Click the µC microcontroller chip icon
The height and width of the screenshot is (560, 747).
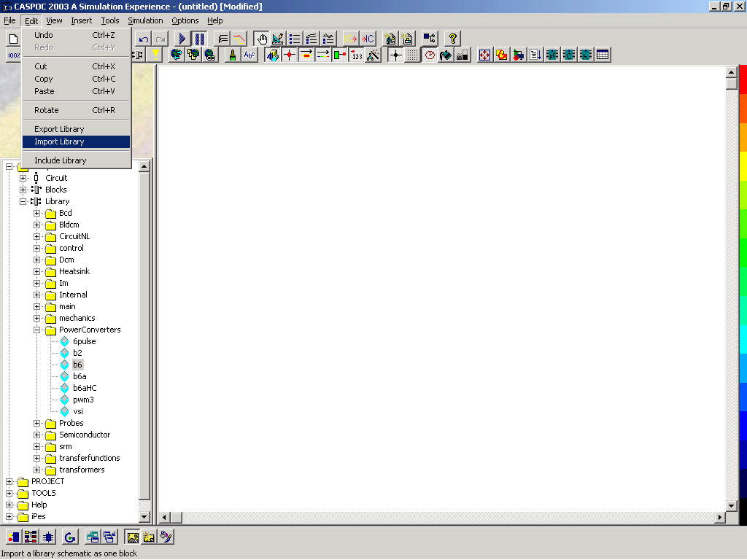point(552,55)
